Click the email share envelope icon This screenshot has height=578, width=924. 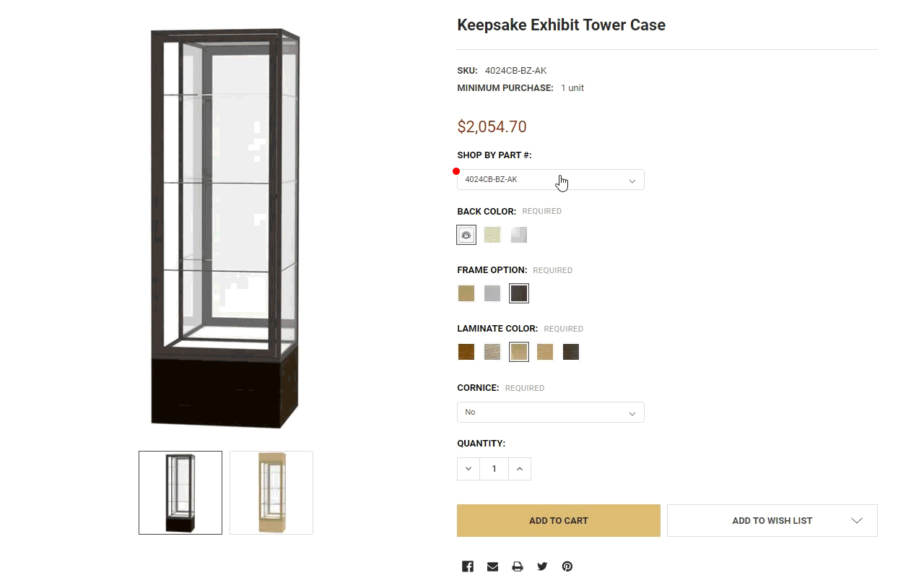coord(492,566)
